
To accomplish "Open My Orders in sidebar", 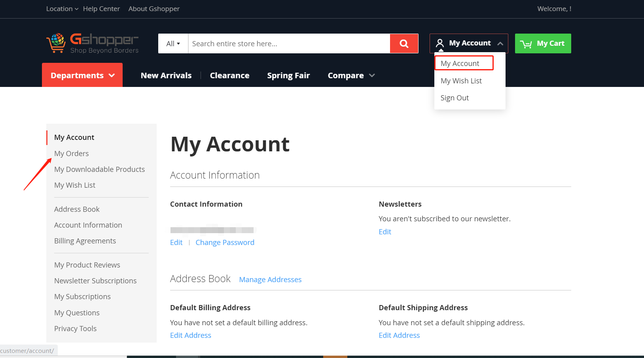I will 72,153.
